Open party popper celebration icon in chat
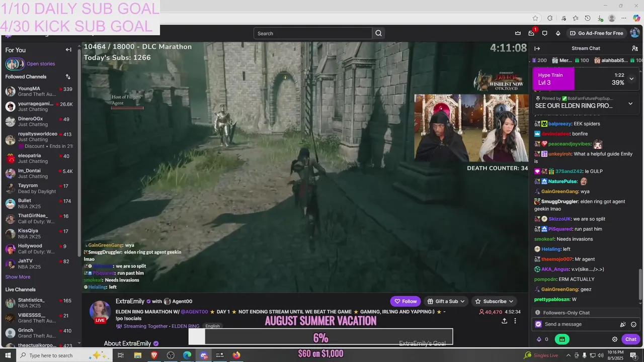 click(623, 324)
